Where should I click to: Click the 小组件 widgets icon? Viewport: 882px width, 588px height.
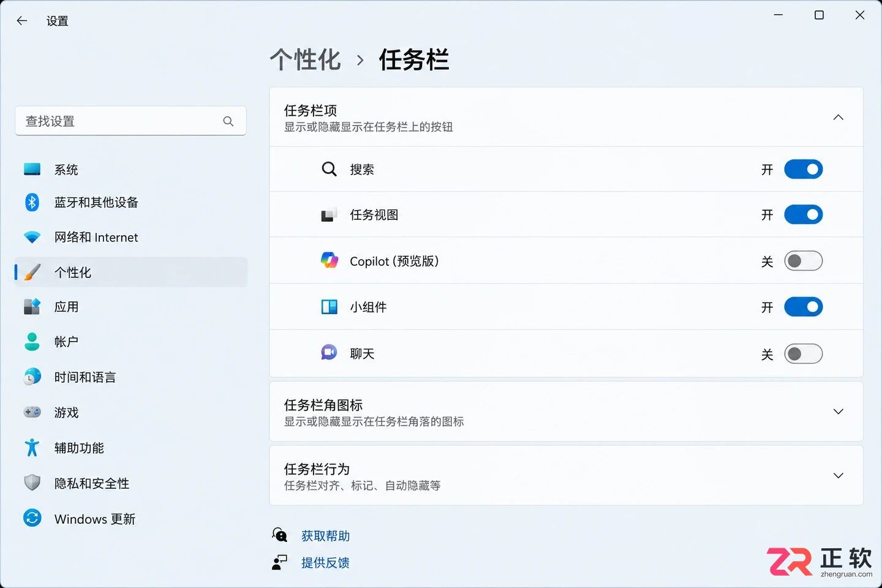tap(330, 307)
